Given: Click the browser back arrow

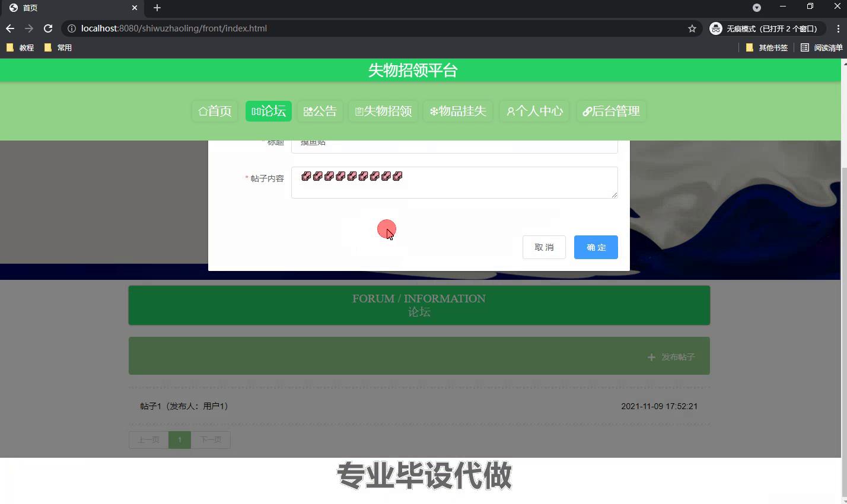Looking at the screenshot, I should point(10,28).
